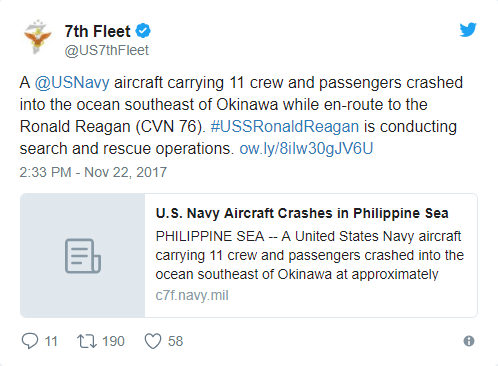
Task: Open the U.S. Navy Aircraft Crashes headline
Action: pyautogui.click(x=302, y=213)
